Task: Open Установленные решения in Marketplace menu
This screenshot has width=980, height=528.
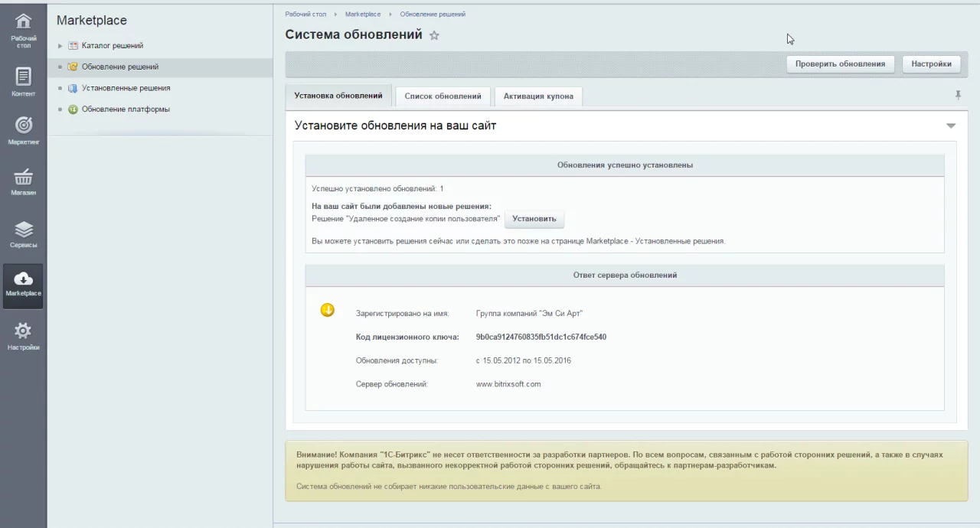Action: point(126,88)
